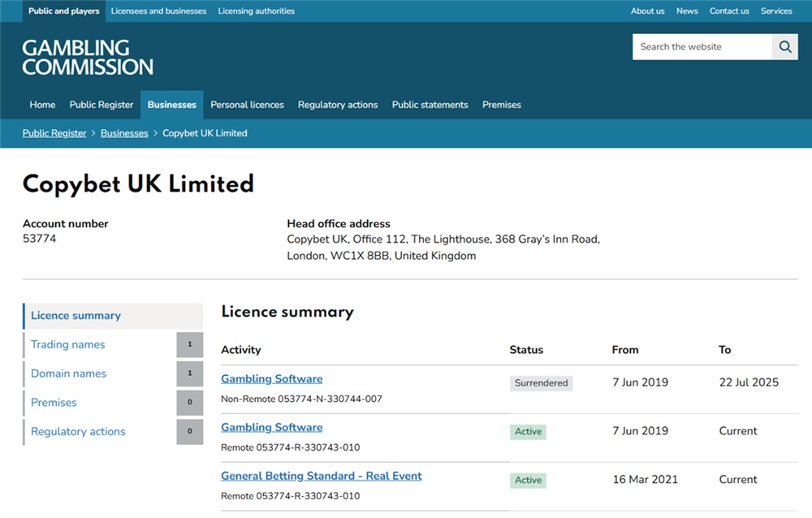Go to Home in main navigation
Screen dimensions: 812x518
tap(42, 105)
